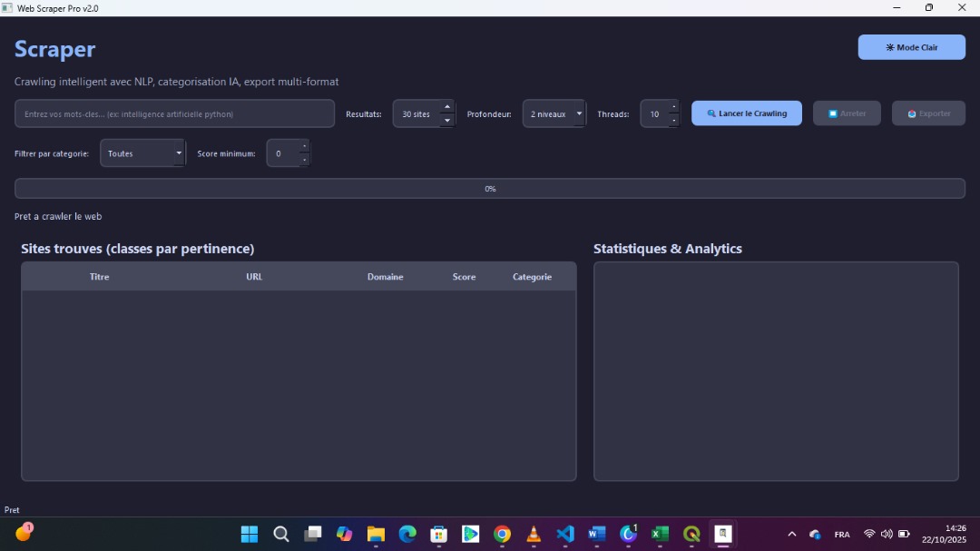Toggle Mode Clair light theme
The image size is (980, 551).
coord(911,47)
